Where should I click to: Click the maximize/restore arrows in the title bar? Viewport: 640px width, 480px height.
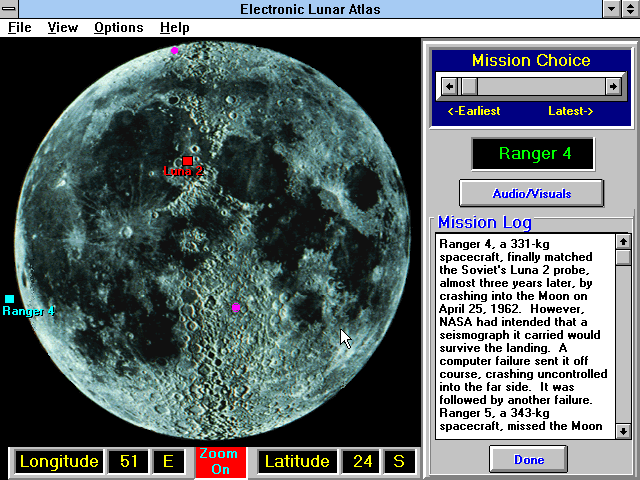[x=630, y=9]
